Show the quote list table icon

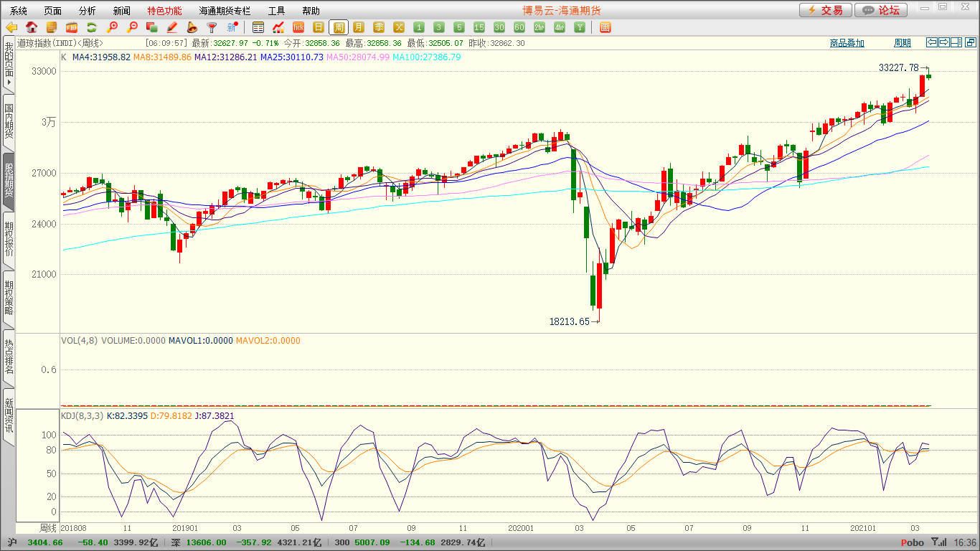point(258,27)
